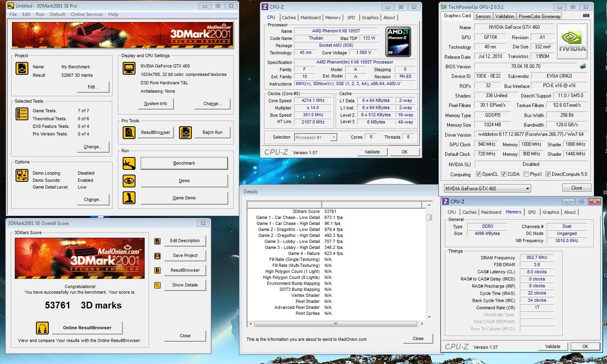Click the CPU-Z memory window title icon
This screenshot has width=607, height=364.
446,201
